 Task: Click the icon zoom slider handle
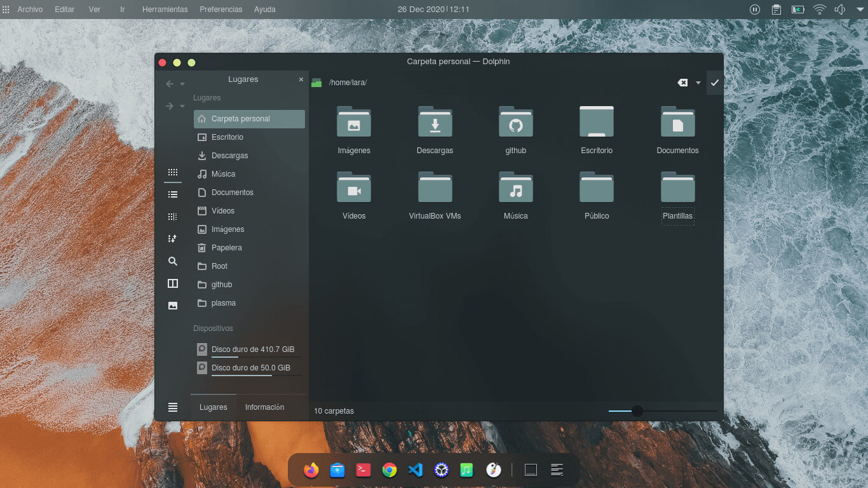(637, 411)
